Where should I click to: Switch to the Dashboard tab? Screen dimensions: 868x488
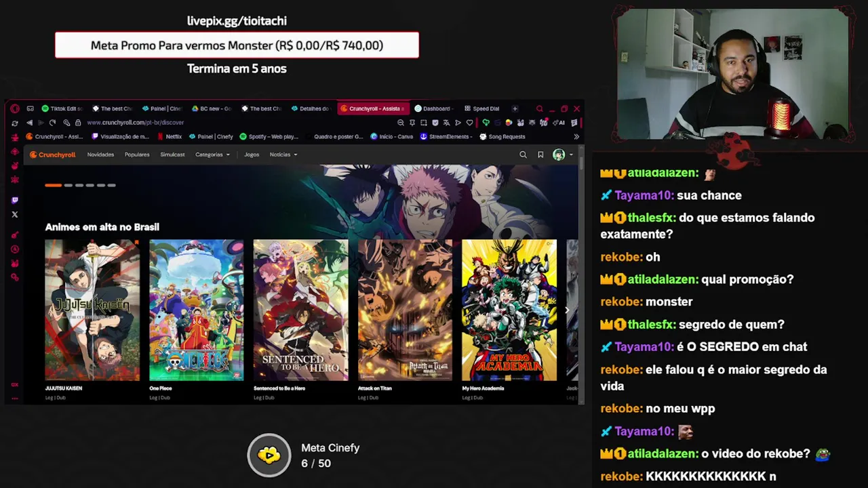pos(434,108)
